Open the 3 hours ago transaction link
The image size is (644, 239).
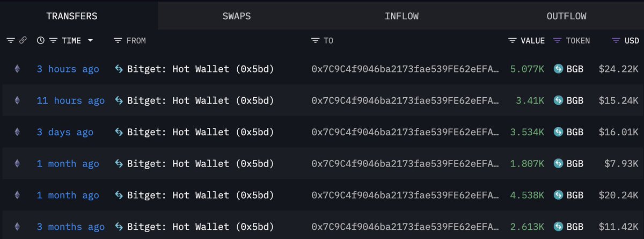(x=68, y=69)
